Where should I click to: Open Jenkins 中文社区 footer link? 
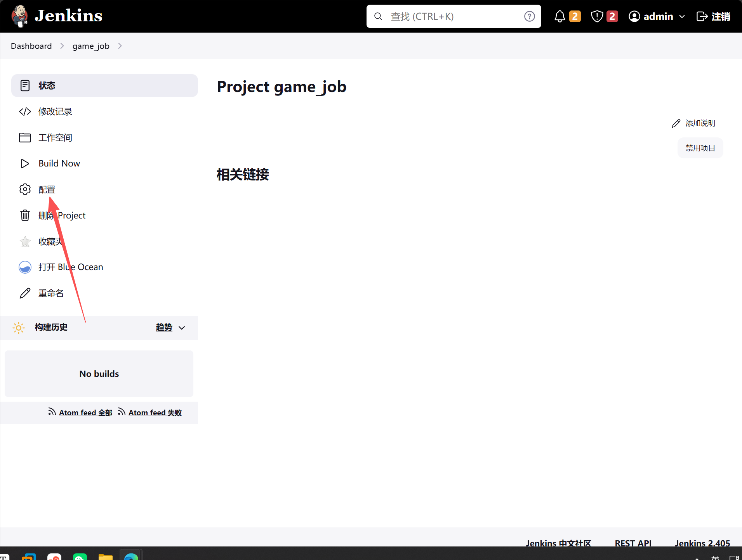click(558, 543)
